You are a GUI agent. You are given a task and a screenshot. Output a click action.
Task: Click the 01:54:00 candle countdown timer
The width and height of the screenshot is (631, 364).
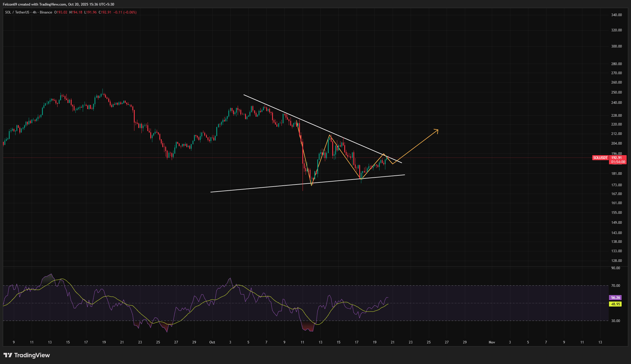[617, 162]
